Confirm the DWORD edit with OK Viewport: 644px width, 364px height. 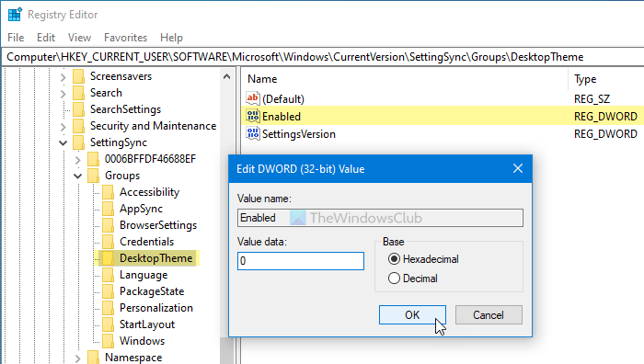click(412, 314)
